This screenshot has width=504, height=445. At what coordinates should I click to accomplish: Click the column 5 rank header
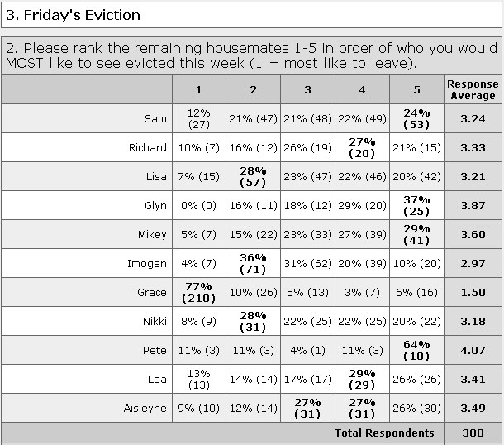point(416,90)
